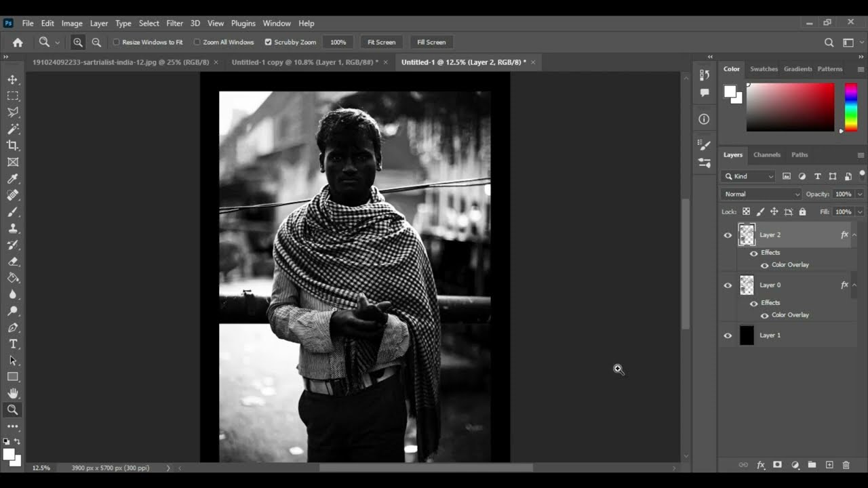Collapse Layer 0 effects list

tap(854, 285)
